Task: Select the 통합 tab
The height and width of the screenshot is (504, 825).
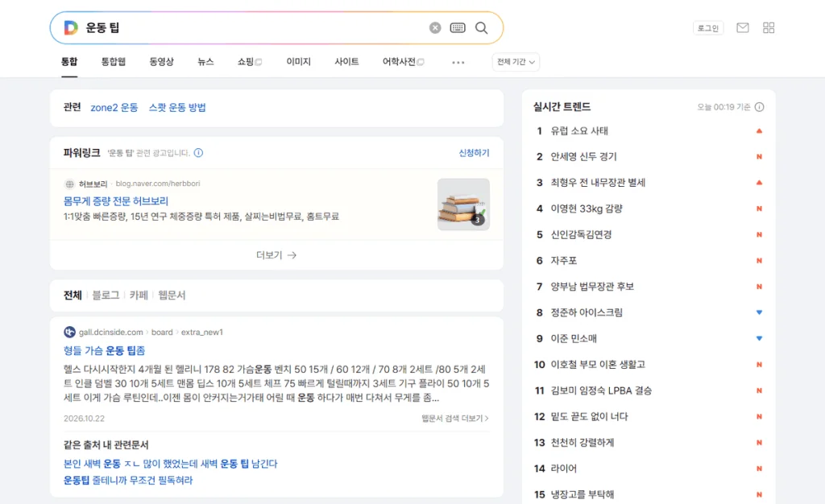Action: [x=69, y=62]
